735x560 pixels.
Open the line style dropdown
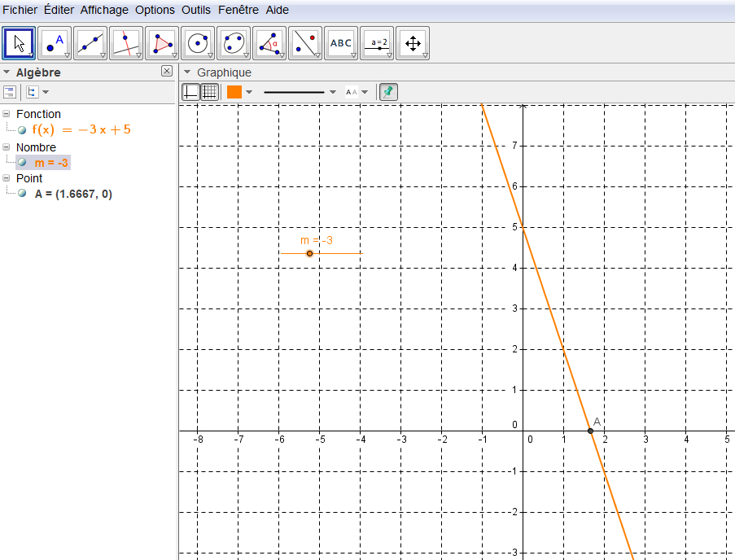[333, 92]
